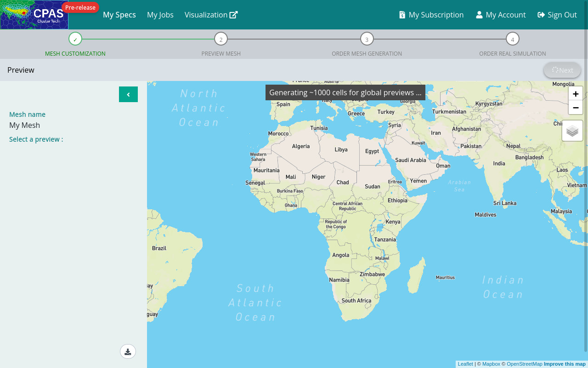The width and height of the screenshot is (588, 368).
Task: Open the OpenStreetMap attribution link
Action: point(524,364)
